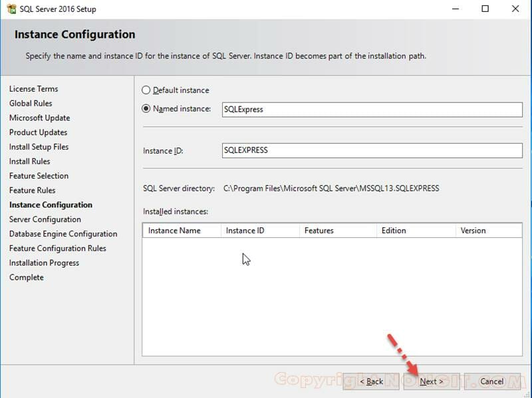Select the Complete step
Screen dimensions: 532x398
pyautogui.click(x=26, y=277)
